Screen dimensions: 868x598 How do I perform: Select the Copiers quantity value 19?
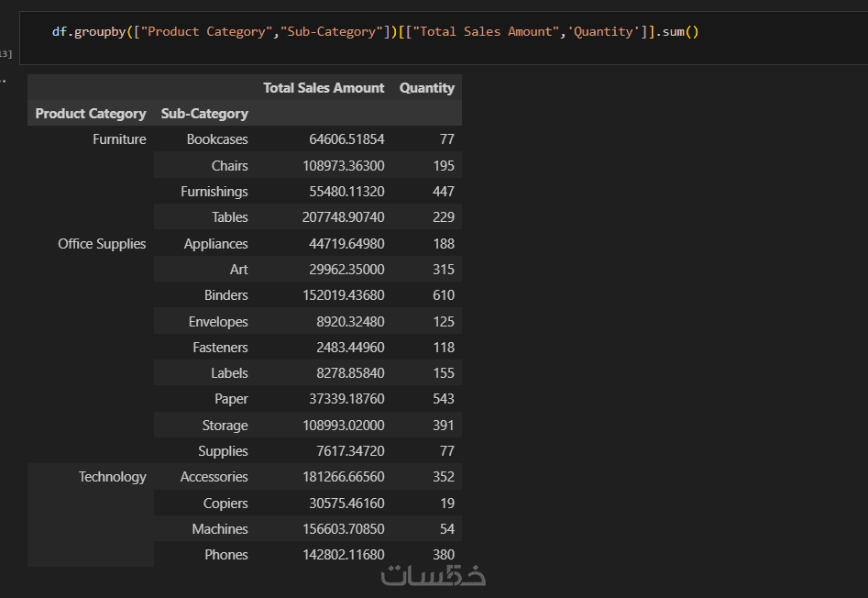pyautogui.click(x=446, y=504)
